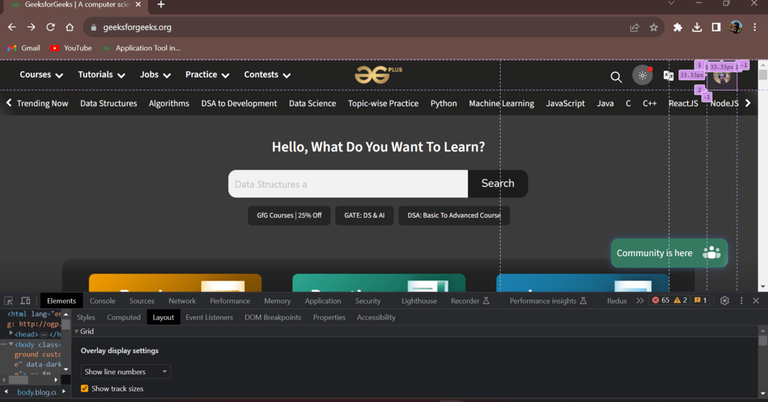This screenshot has width=768, height=402.
Task: Show more DevTools tabs double chevron
Action: click(640, 301)
